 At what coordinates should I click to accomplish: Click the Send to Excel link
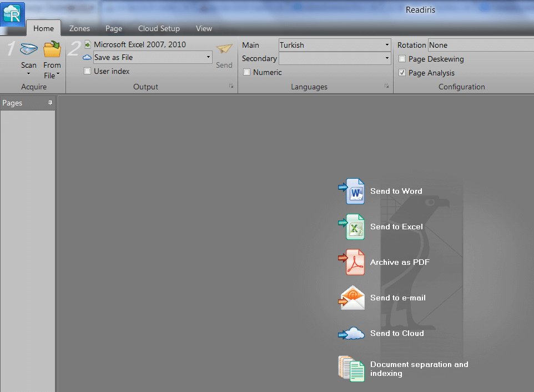(396, 227)
